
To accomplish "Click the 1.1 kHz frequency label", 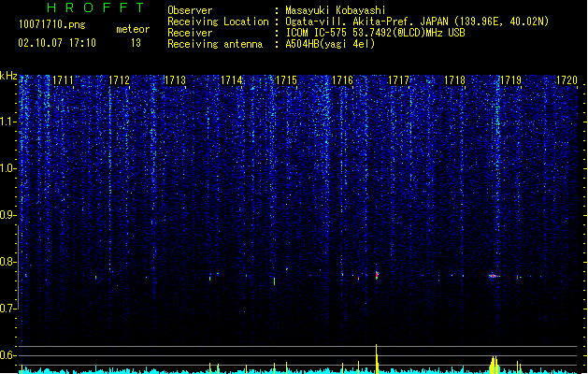I will [x=8, y=122].
